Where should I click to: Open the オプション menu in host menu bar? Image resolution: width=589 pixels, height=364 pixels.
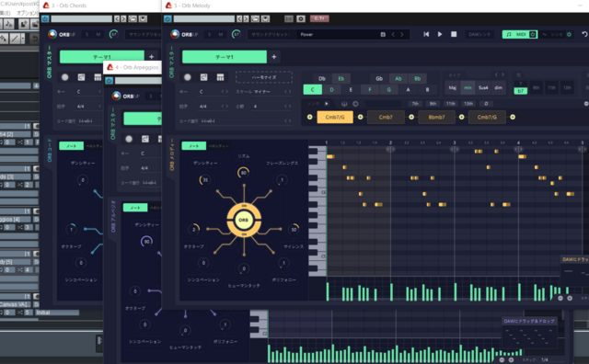click(27, 13)
